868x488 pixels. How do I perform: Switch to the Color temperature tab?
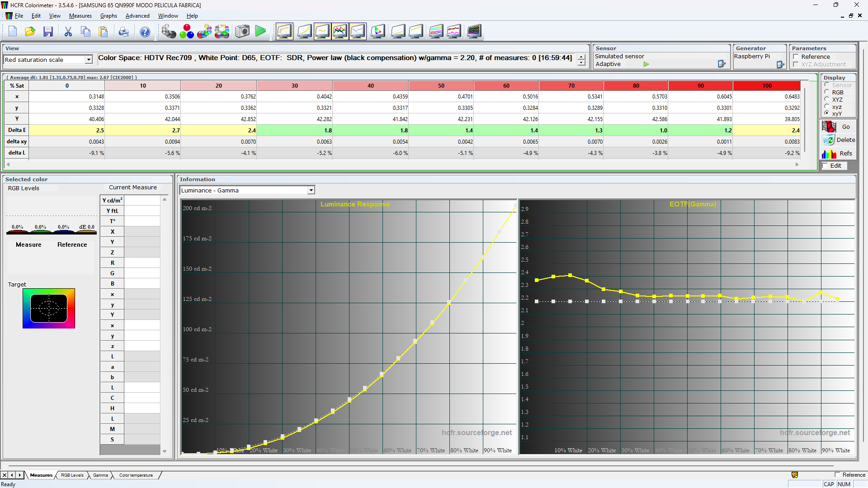click(136, 475)
